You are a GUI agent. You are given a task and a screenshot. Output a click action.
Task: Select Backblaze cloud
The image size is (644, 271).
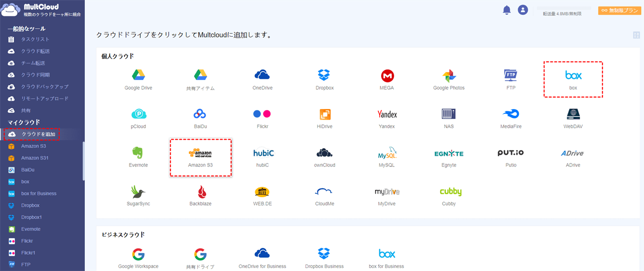point(200,196)
